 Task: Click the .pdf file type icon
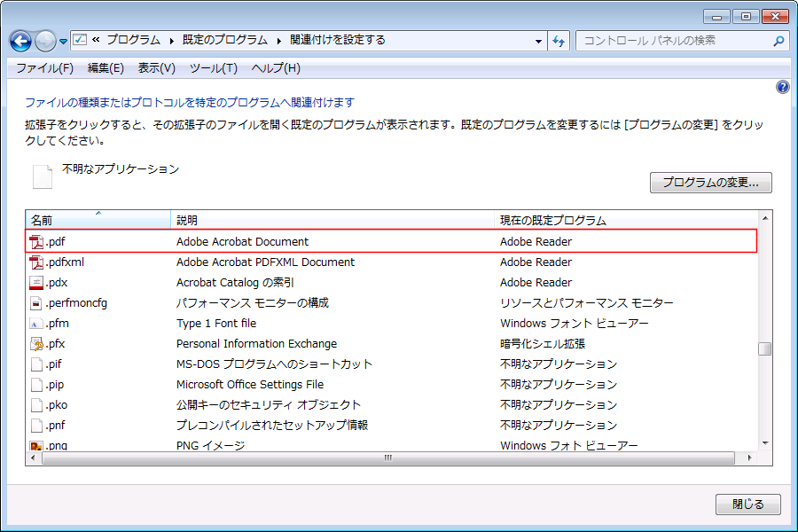coord(36,242)
